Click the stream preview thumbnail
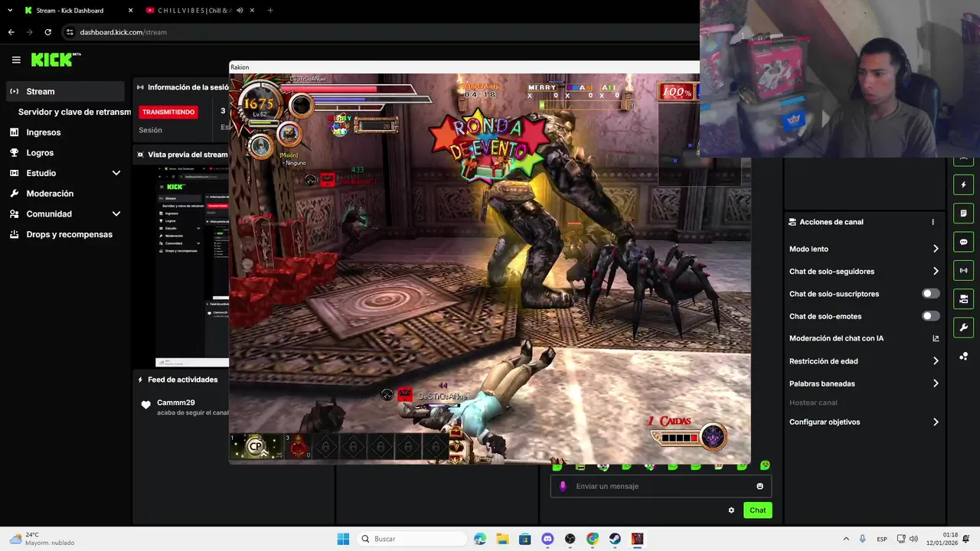The width and height of the screenshot is (980, 551). (191, 266)
